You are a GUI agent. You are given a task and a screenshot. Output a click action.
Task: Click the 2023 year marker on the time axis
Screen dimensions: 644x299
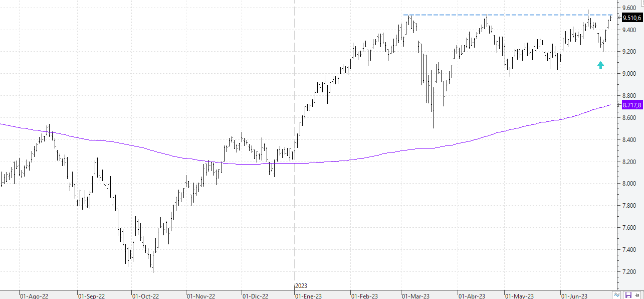point(301,285)
